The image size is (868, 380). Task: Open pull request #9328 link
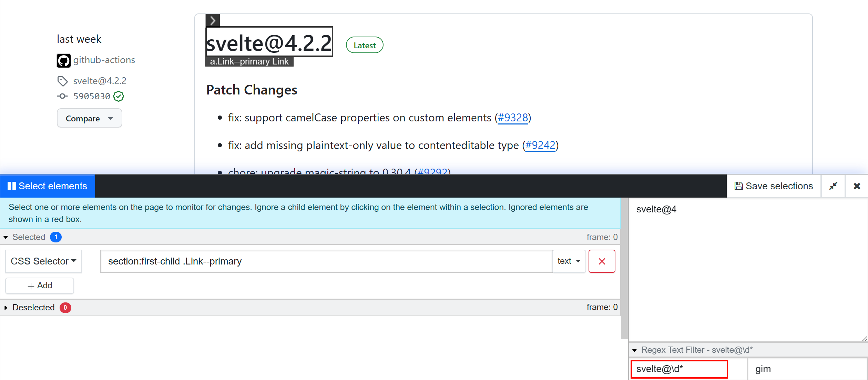point(513,118)
